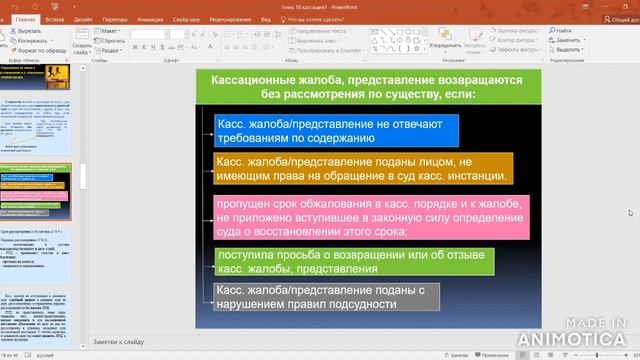
Task: Switch to Slide Sorter view icon
Action: [537, 355]
